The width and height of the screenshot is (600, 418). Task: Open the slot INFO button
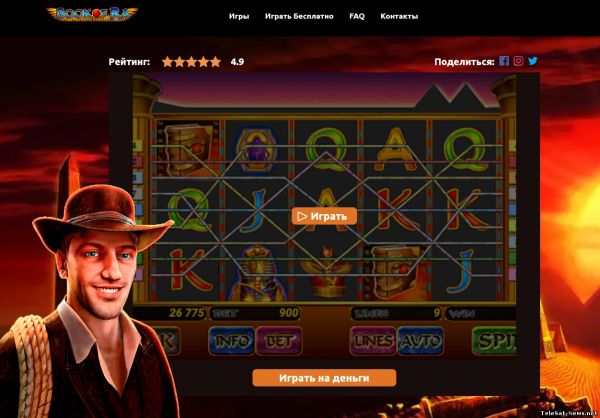click(x=232, y=341)
